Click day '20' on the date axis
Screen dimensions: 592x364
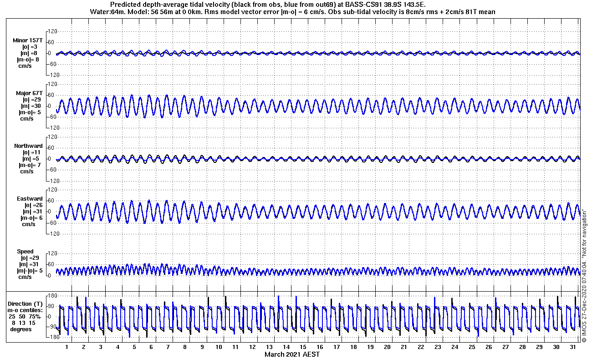coord(387,347)
